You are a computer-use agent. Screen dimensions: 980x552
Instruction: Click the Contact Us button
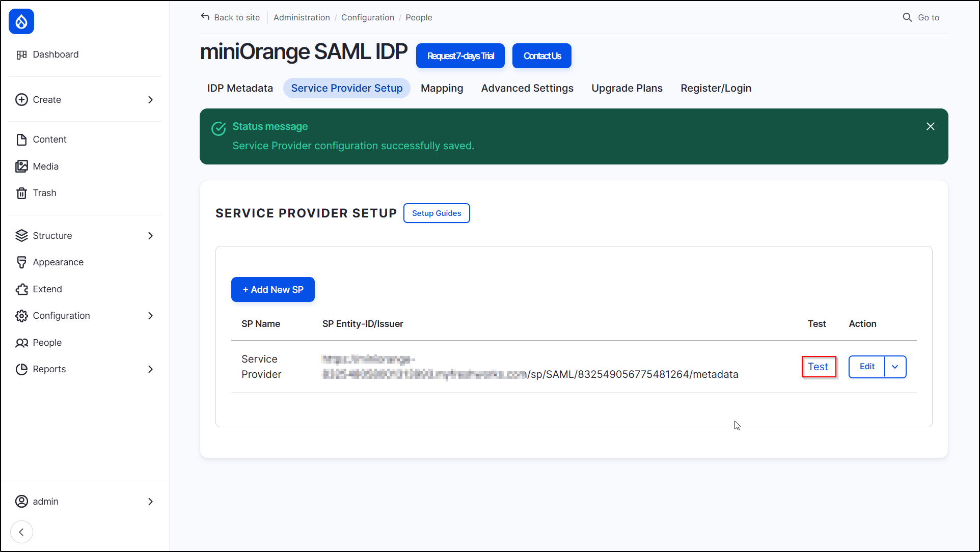(x=541, y=56)
